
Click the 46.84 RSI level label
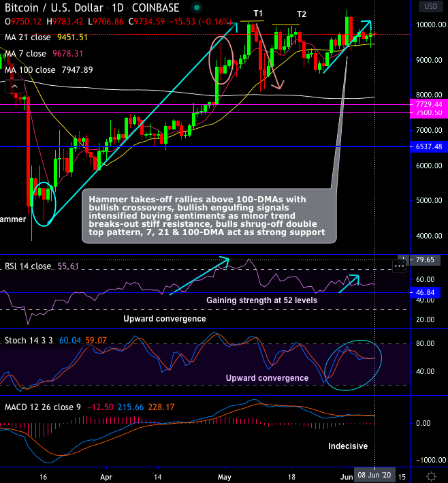(426, 292)
